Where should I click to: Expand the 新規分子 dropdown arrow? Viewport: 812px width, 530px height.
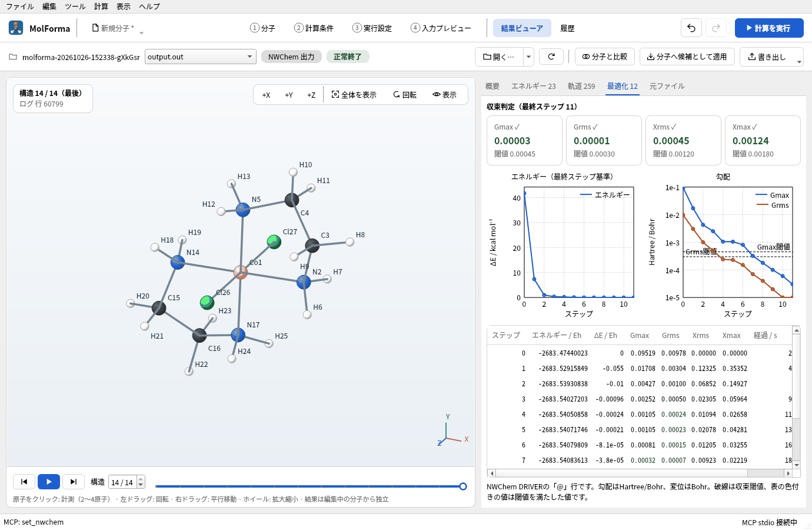pyautogui.click(x=141, y=32)
